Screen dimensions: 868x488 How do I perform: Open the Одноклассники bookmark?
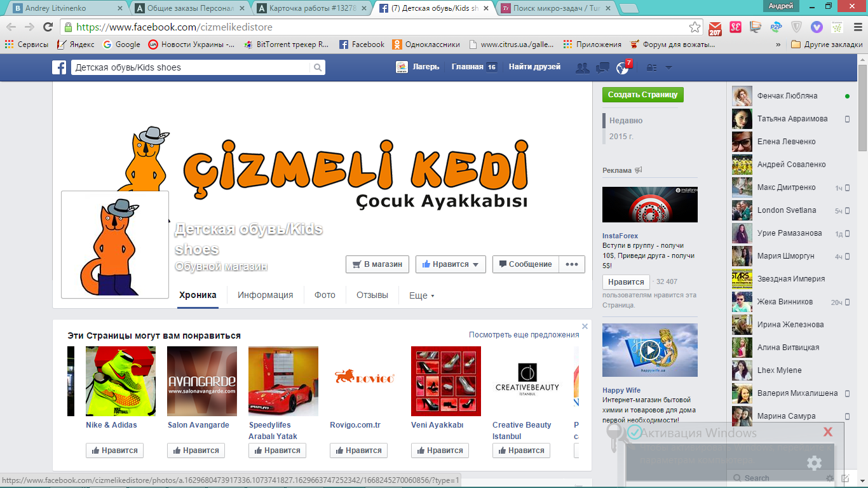(x=426, y=44)
